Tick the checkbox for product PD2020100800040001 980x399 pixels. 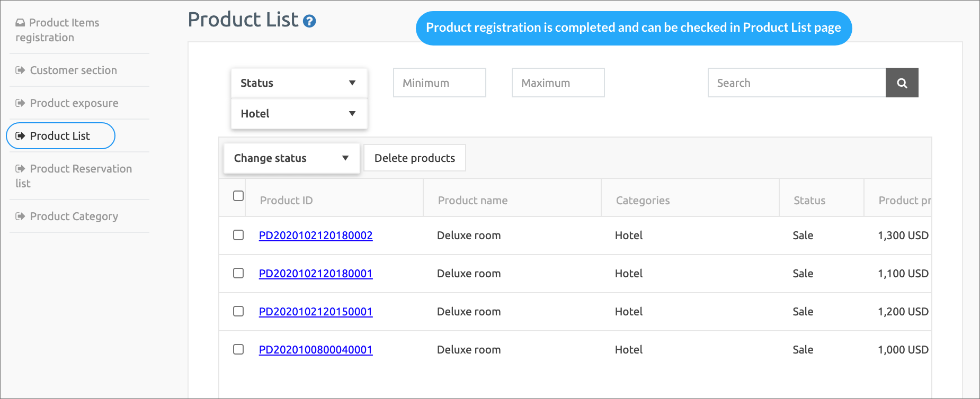[x=238, y=349]
